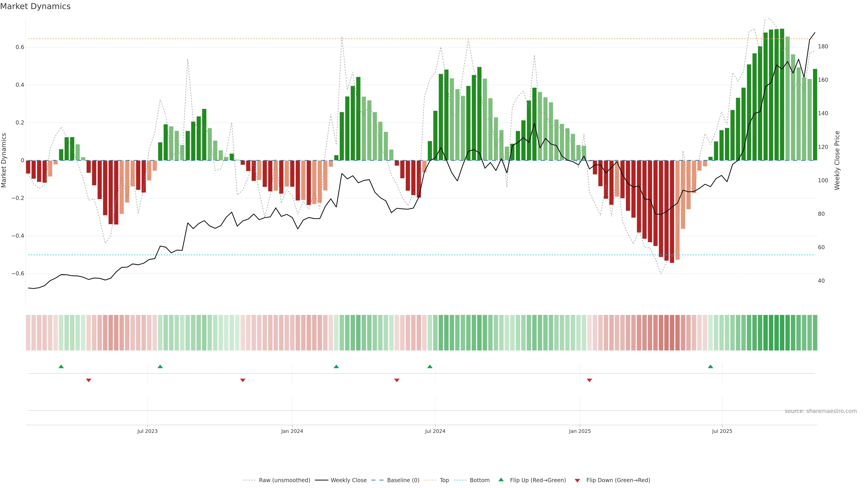Image resolution: width=868 pixels, height=488 pixels.
Task: Toggle Weekly Close series in legend
Action: tap(348, 480)
